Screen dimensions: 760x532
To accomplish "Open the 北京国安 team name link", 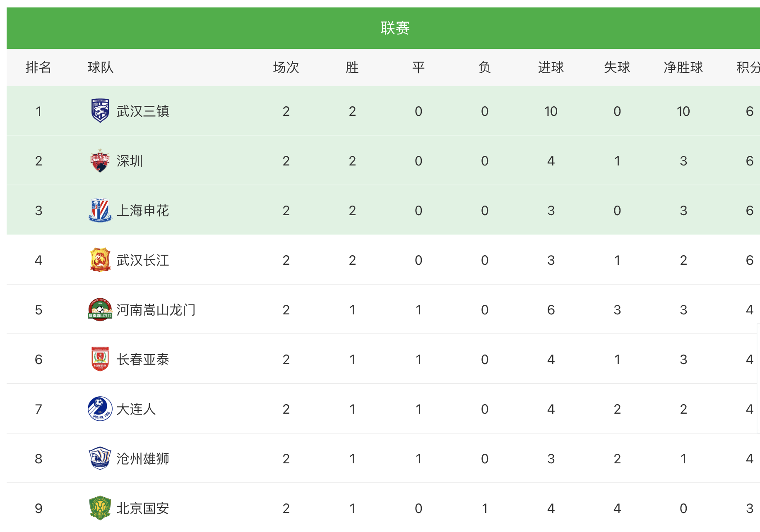I will (143, 508).
